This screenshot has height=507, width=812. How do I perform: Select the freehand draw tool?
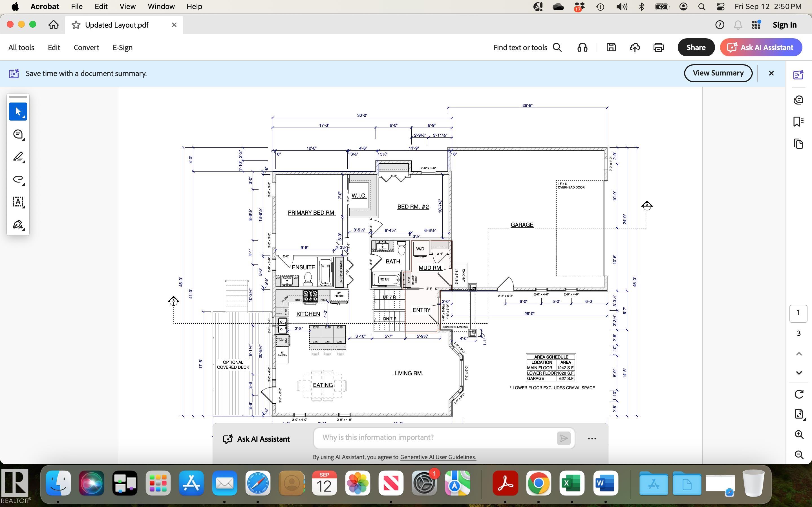(x=18, y=179)
